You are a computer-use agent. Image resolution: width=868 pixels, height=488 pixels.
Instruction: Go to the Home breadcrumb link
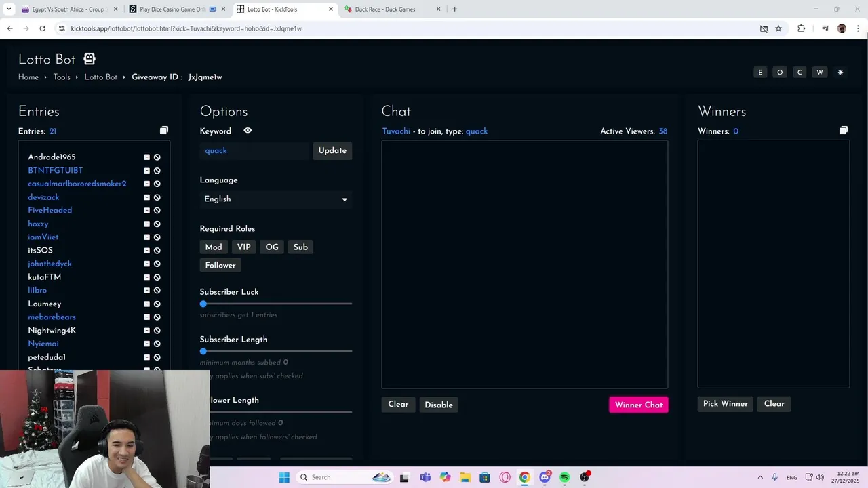click(x=28, y=77)
